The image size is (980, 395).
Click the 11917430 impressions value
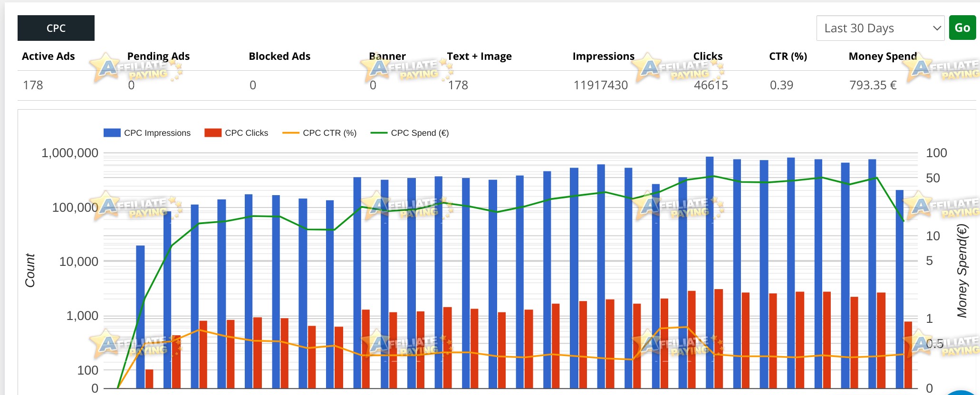pyautogui.click(x=601, y=85)
